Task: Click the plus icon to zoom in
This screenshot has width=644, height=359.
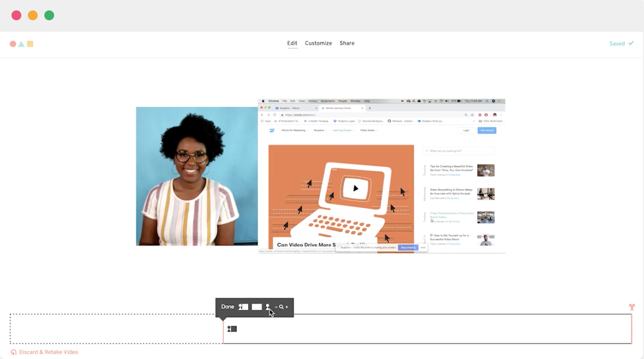Action: point(286,306)
